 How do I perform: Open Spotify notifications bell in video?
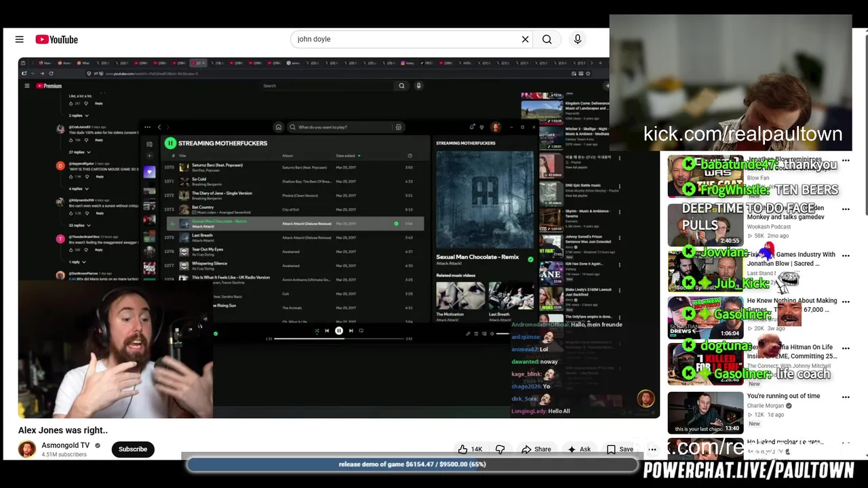472,127
